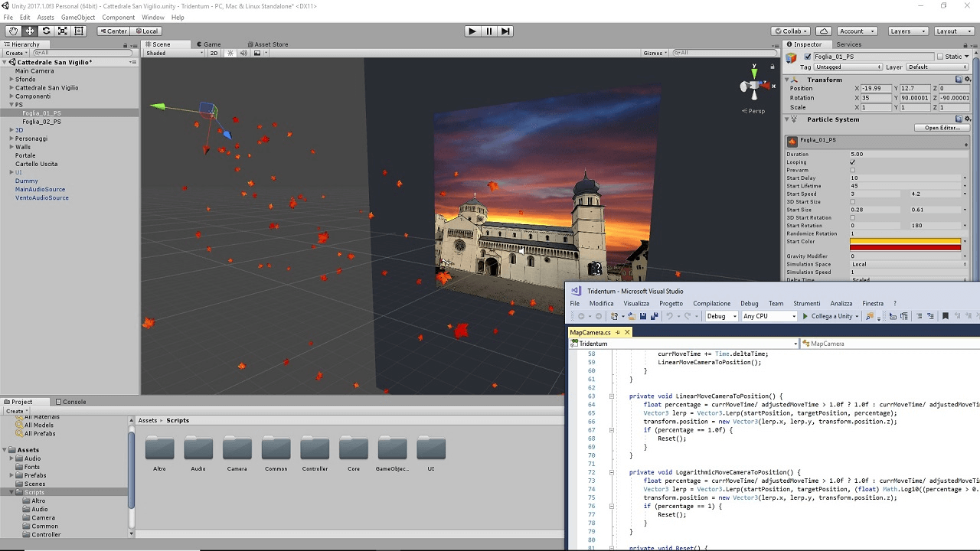Open the GameObject menu
The image size is (980, 551).
tap(78, 18)
